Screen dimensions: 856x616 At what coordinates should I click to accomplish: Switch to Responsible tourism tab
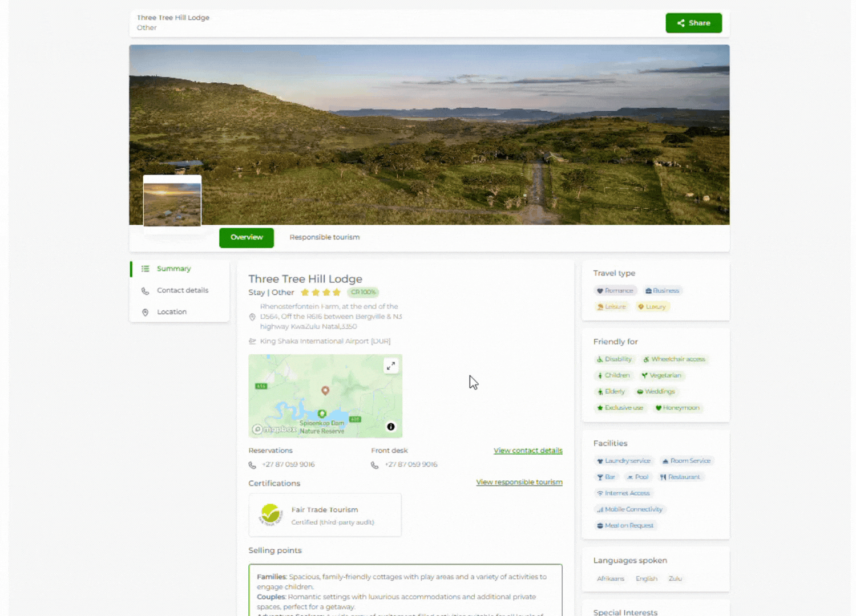point(324,237)
